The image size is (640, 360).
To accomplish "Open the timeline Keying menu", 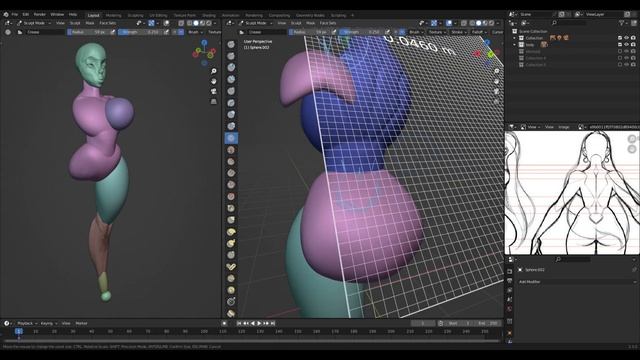I will tap(48, 323).
